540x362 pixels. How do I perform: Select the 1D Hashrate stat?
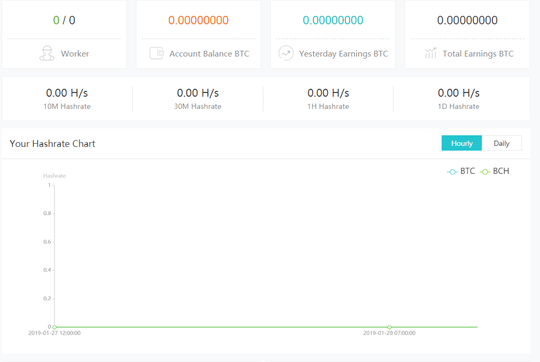(x=458, y=99)
